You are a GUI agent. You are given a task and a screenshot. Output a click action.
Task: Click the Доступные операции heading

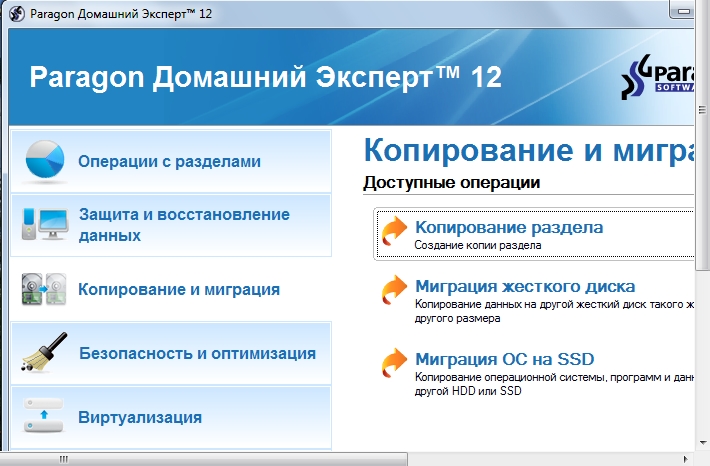click(451, 183)
